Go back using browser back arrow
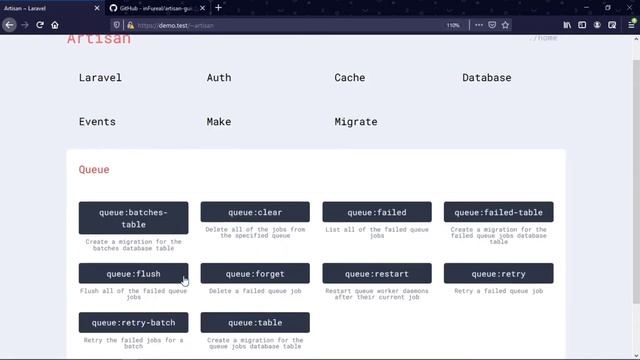The image size is (640, 360). click(x=9, y=25)
